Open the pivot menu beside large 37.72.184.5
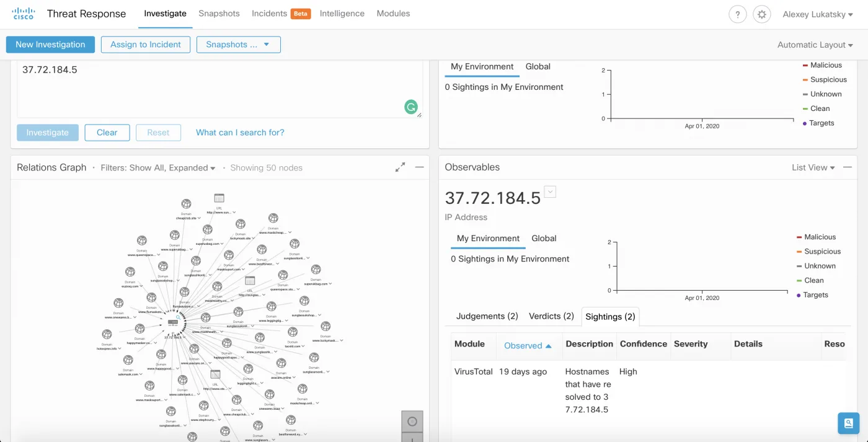 click(x=550, y=192)
